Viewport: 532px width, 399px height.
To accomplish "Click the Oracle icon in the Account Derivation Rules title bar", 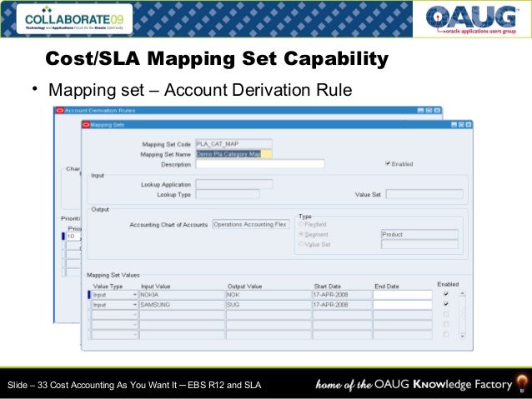I will [x=60, y=111].
